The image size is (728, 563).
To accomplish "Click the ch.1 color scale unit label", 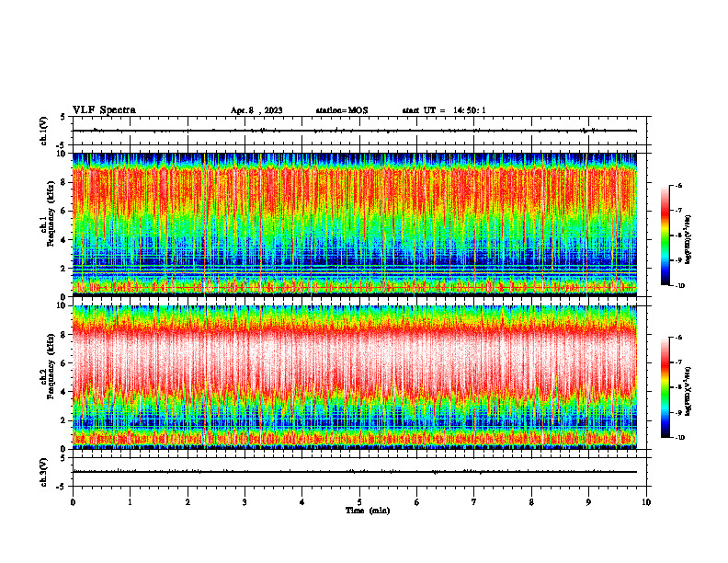I will [688, 240].
